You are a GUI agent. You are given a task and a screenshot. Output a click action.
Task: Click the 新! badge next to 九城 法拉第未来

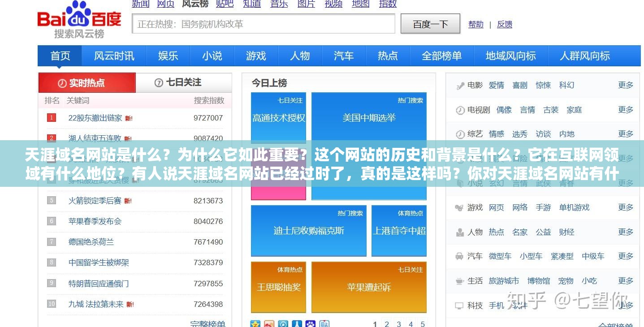[x=130, y=305]
